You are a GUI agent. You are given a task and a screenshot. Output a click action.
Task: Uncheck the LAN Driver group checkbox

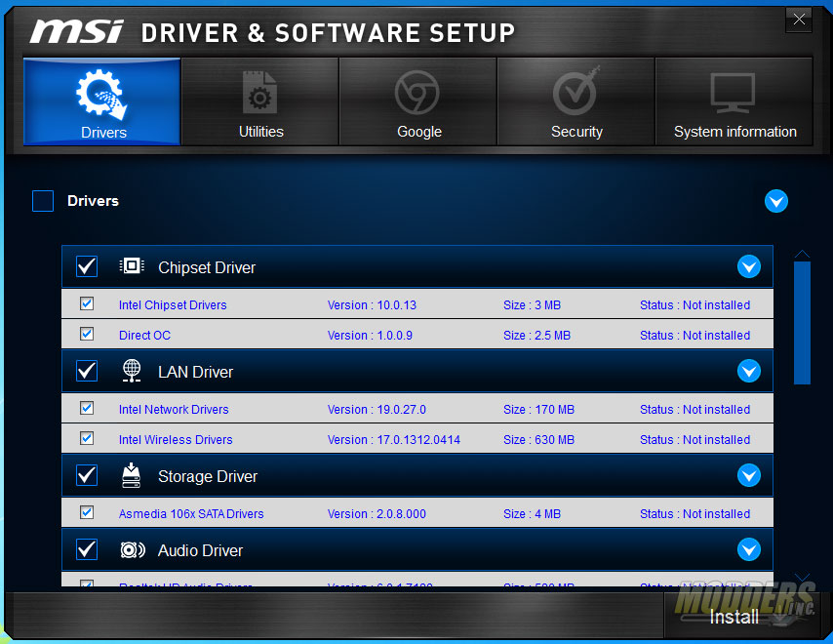point(87,371)
